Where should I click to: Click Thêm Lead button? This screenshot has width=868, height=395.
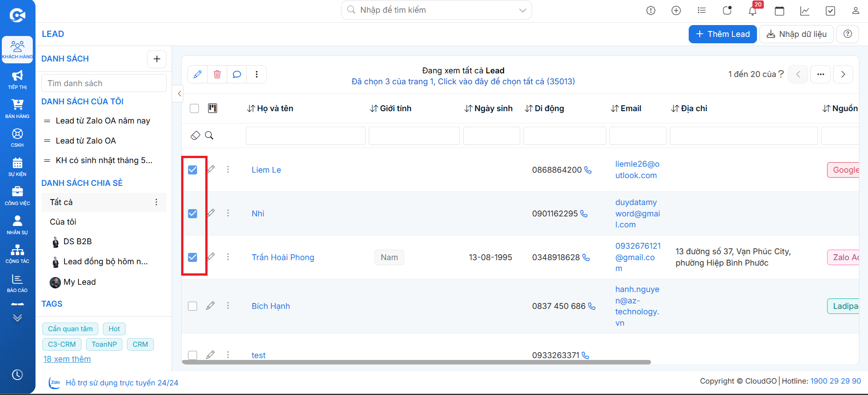(723, 34)
